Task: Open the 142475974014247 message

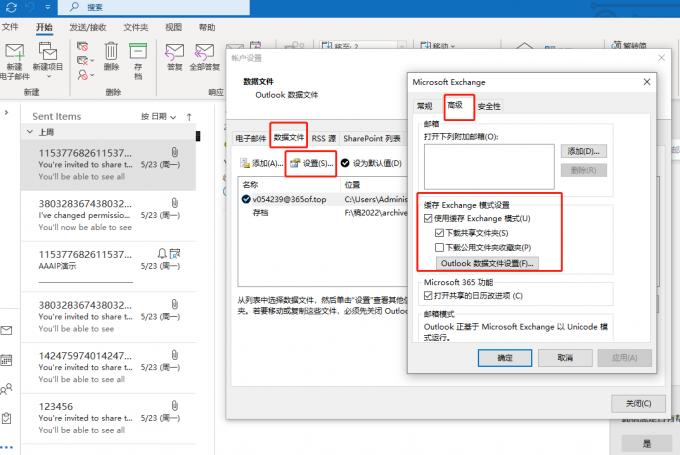Action: click(x=108, y=367)
